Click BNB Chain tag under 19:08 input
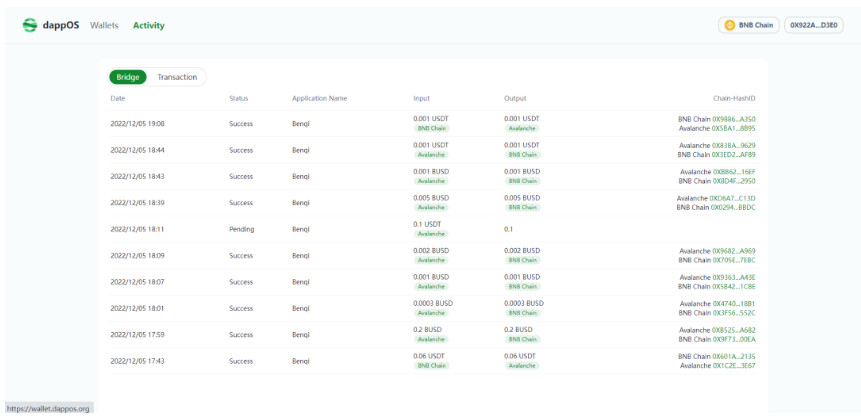861x417 pixels. click(432, 128)
